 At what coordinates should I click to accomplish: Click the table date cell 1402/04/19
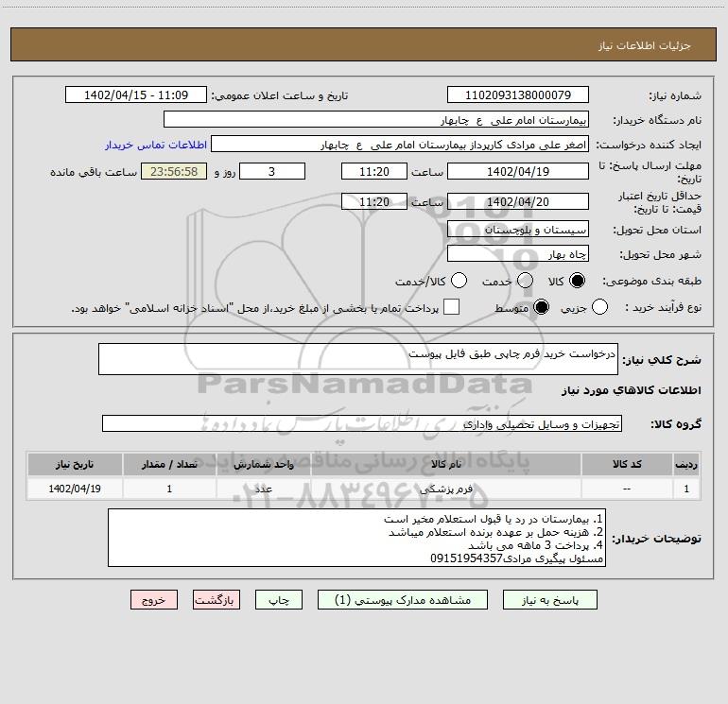pyautogui.click(x=75, y=489)
